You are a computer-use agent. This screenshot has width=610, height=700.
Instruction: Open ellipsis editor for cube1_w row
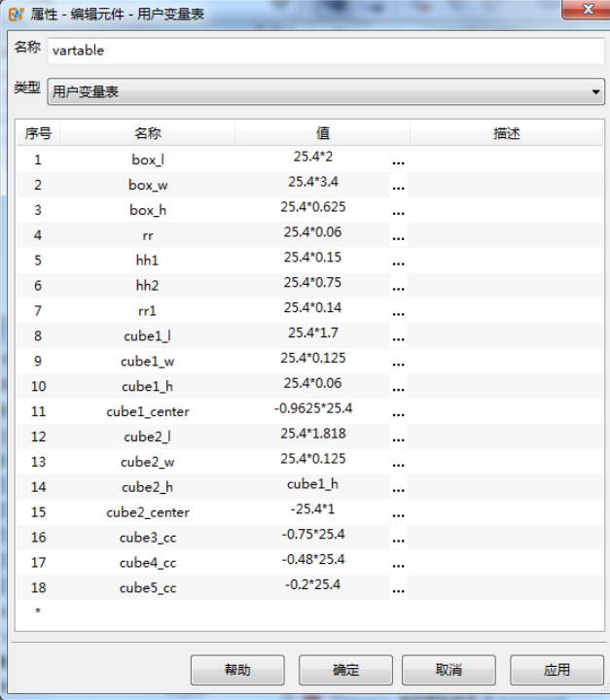point(398,361)
